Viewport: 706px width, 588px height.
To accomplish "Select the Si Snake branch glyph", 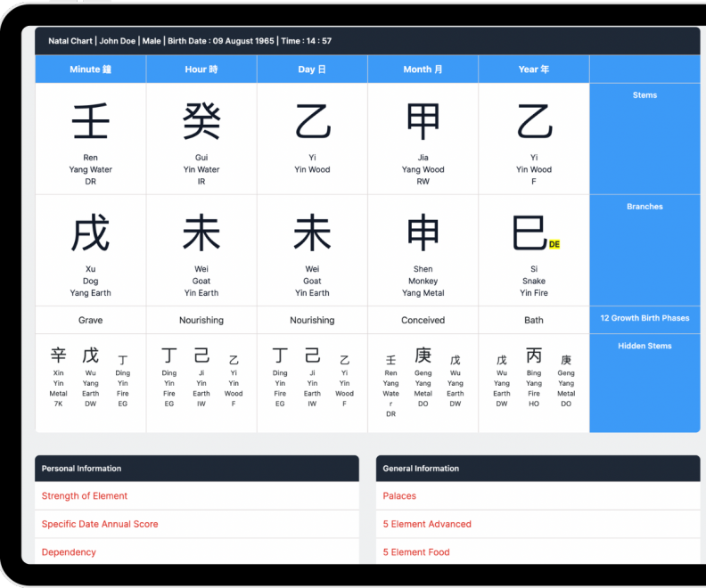I will point(529,233).
